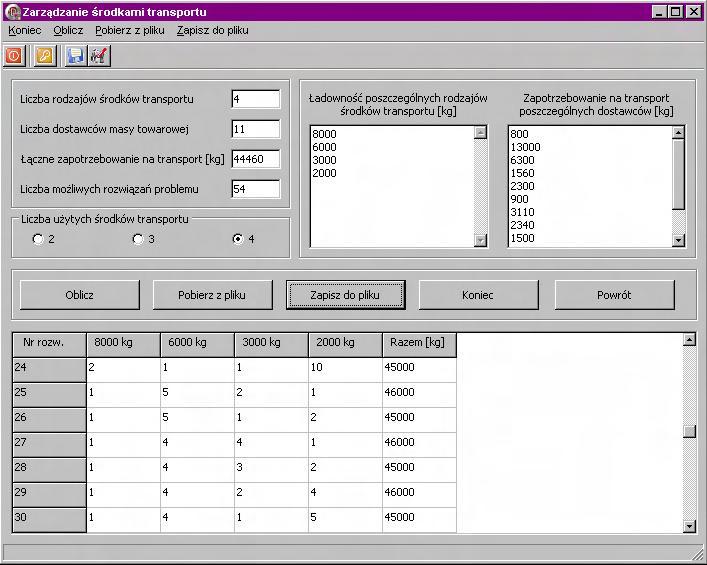This screenshot has width=707, height=565.
Task: Click the 2000 kg column header
Action: point(345,345)
